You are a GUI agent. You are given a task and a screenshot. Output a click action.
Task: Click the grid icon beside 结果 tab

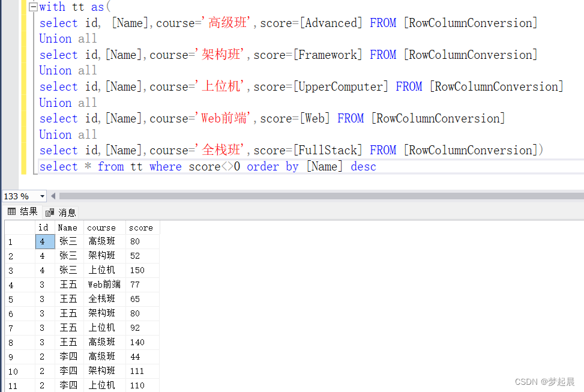pos(11,211)
